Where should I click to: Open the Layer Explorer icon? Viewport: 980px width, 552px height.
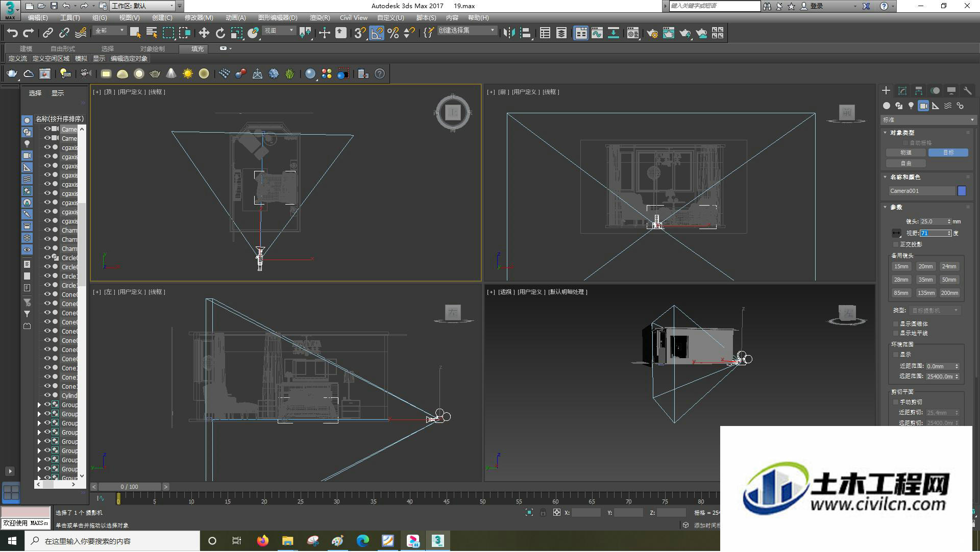coord(561,33)
